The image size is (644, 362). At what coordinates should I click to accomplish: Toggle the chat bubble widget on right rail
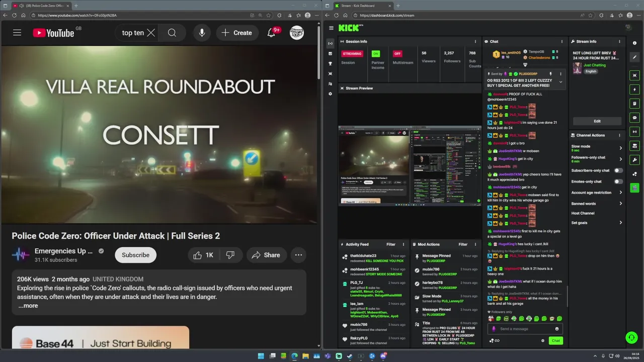(x=634, y=118)
